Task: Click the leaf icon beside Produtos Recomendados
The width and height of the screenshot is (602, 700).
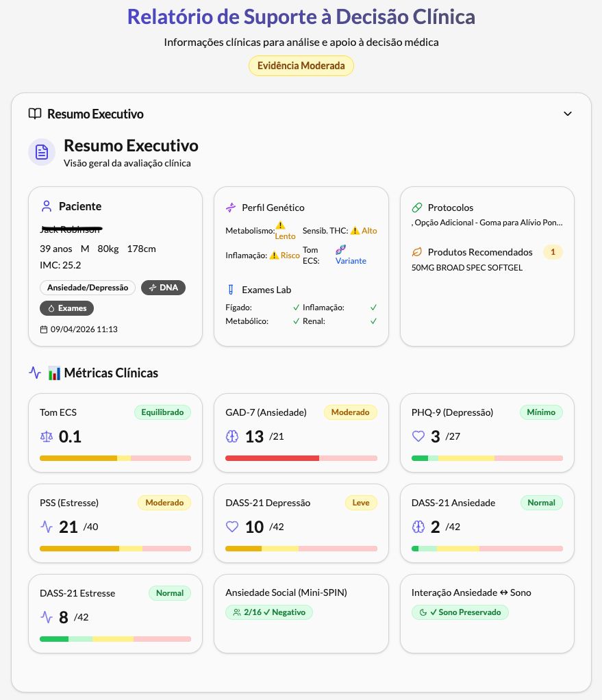Action: [417, 252]
